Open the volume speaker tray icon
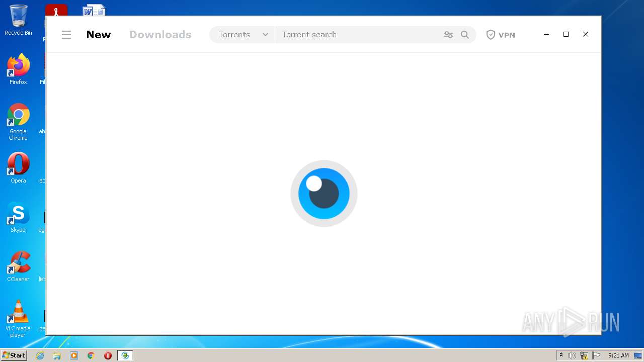Viewport: 644px width, 362px height. click(x=572, y=355)
